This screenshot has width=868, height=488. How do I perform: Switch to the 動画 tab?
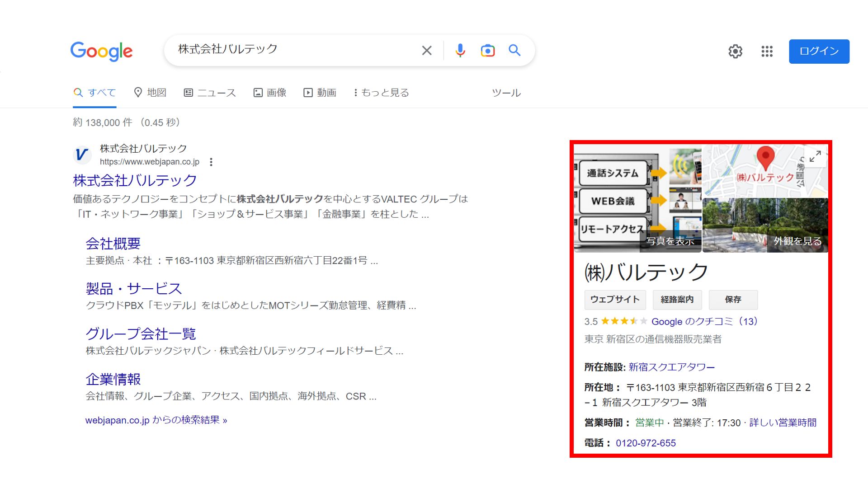pyautogui.click(x=320, y=93)
